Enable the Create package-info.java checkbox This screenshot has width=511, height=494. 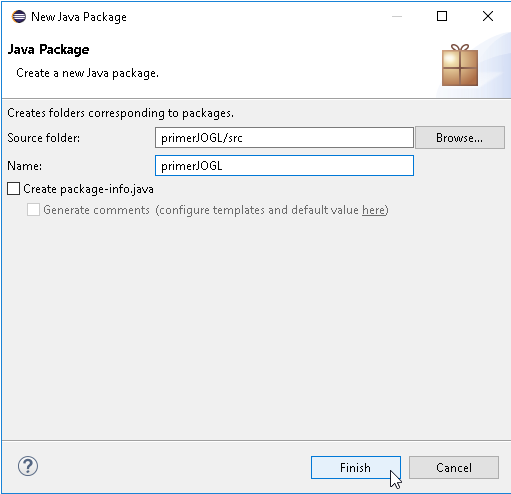point(14,189)
